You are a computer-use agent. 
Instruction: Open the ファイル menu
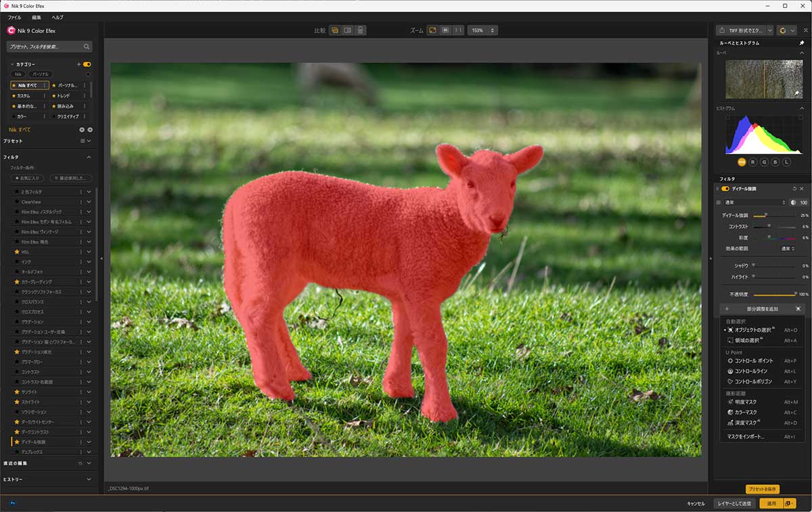14,17
